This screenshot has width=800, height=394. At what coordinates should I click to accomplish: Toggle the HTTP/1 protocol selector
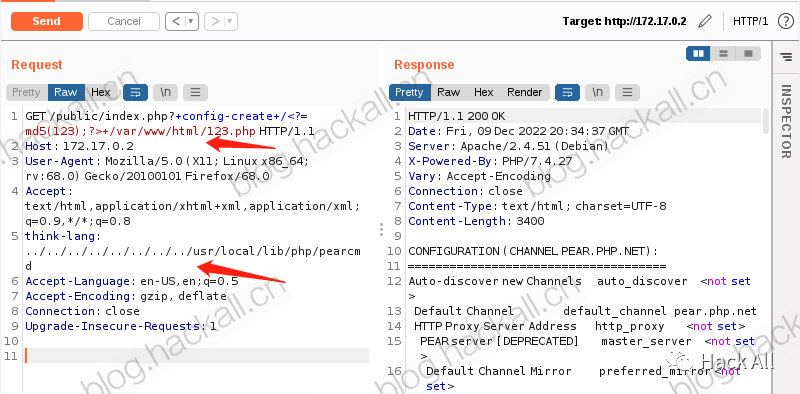click(x=750, y=21)
